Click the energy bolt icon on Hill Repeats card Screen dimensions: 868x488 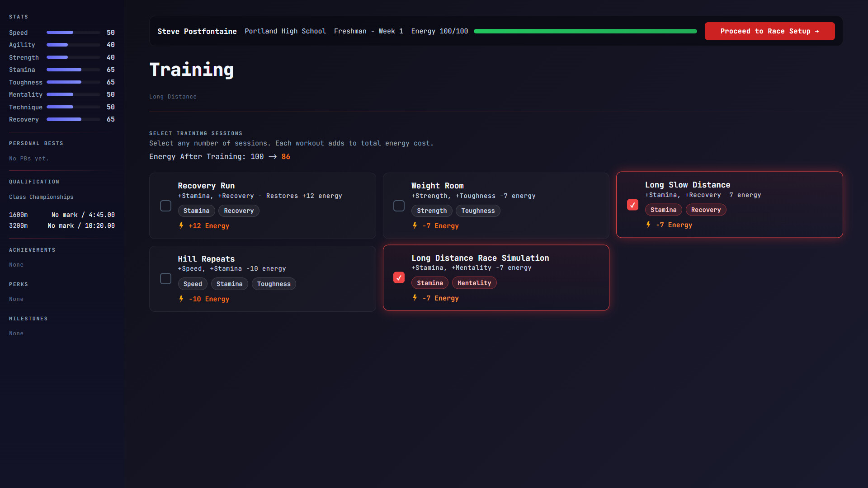[x=181, y=299]
